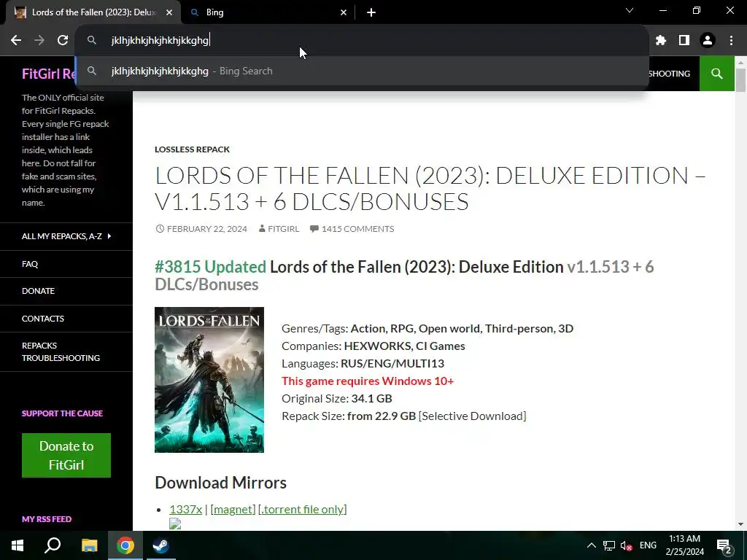Screen dimensions: 747x560
Task: Open the FAQ sidebar link
Action: pyautogui.click(x=66, y=264)
